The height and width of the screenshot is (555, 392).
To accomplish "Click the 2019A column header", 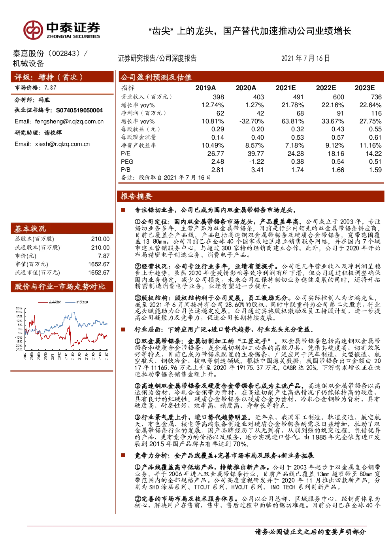I will pos(206,88).
